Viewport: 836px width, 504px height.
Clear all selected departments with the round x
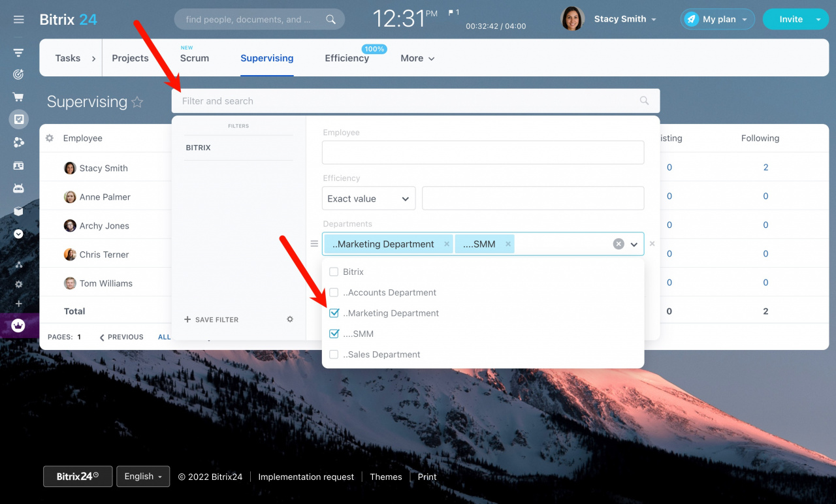coord(619,244)
